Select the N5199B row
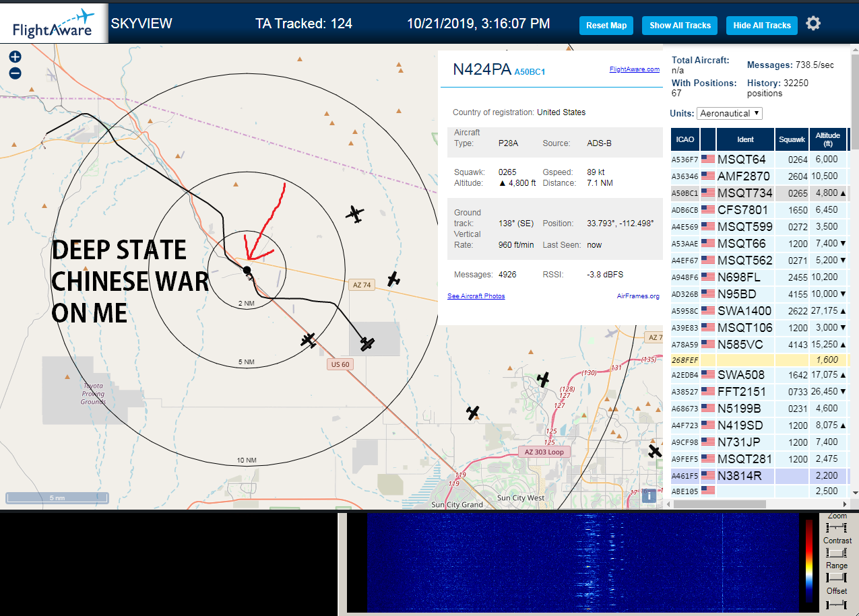The image size is (859, 616). (x=759, y=409)
